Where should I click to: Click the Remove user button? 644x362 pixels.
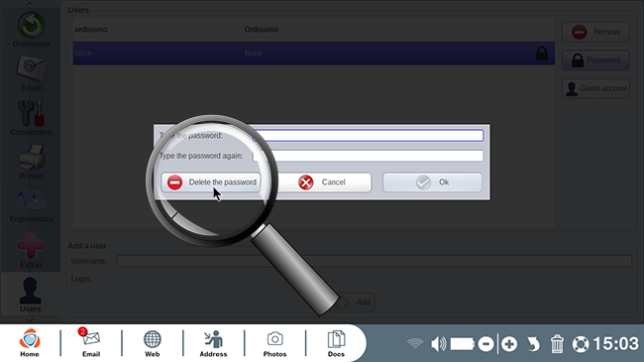tap(595, 32)
